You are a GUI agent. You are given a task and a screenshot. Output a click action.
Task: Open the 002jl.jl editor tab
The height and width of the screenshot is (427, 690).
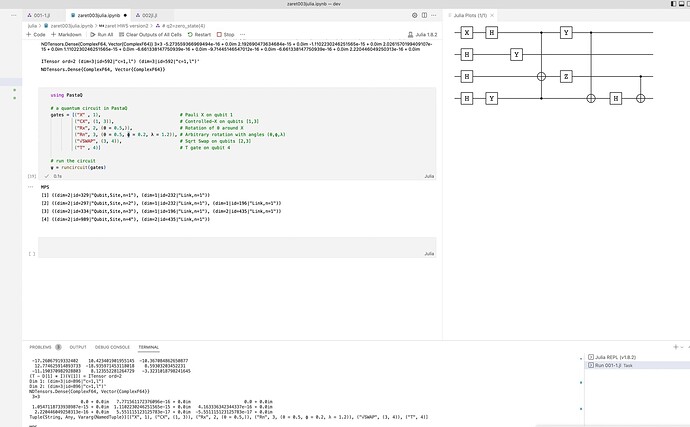147,15
